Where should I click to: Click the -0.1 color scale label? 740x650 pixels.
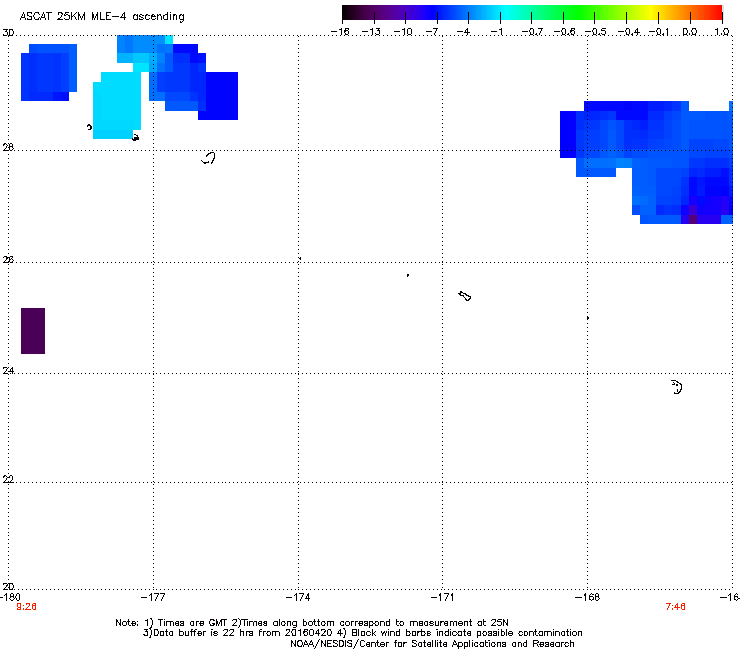pyautogui.click(x=660, y=32)
